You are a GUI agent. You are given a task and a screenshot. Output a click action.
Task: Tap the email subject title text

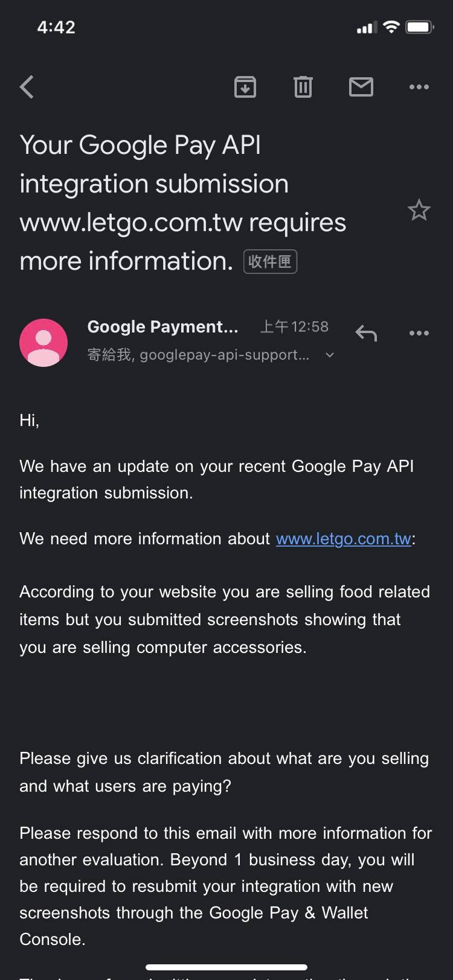[x=182, y=203]
